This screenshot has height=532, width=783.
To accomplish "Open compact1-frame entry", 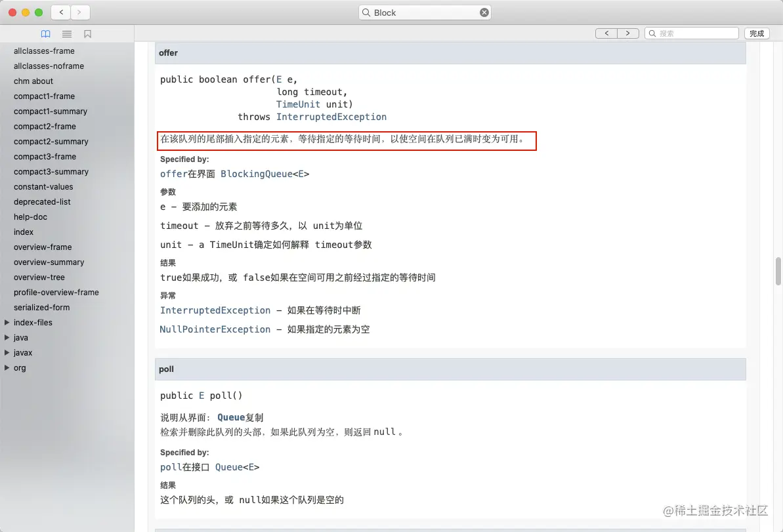I will [x=45, y=96].
